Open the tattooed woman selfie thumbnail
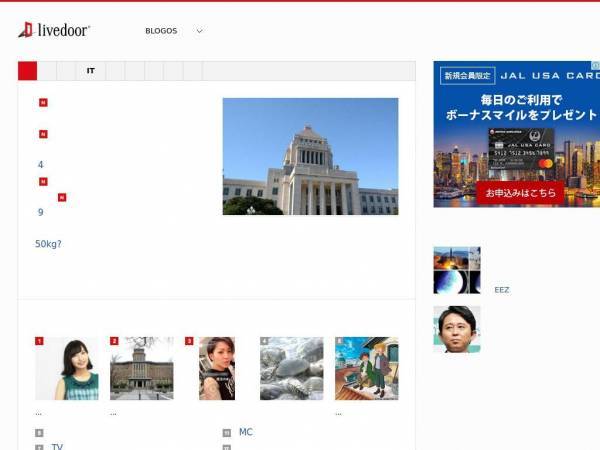 pyautogui.click(x=217, y=368)
